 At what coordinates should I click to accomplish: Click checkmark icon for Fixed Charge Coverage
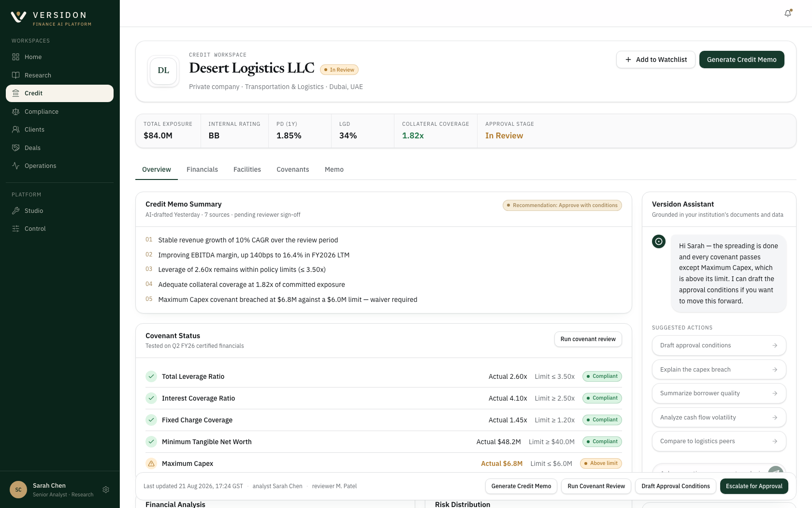[151, 420]
